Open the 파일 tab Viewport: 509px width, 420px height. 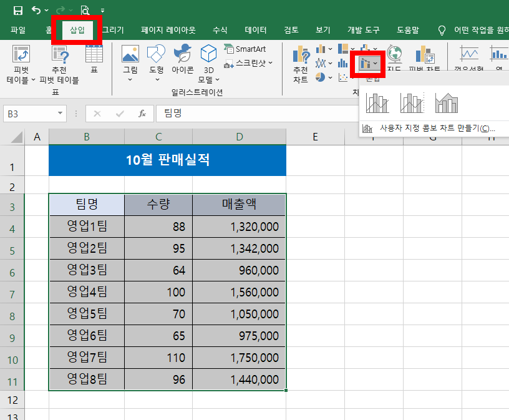click(x=18, y=30)
